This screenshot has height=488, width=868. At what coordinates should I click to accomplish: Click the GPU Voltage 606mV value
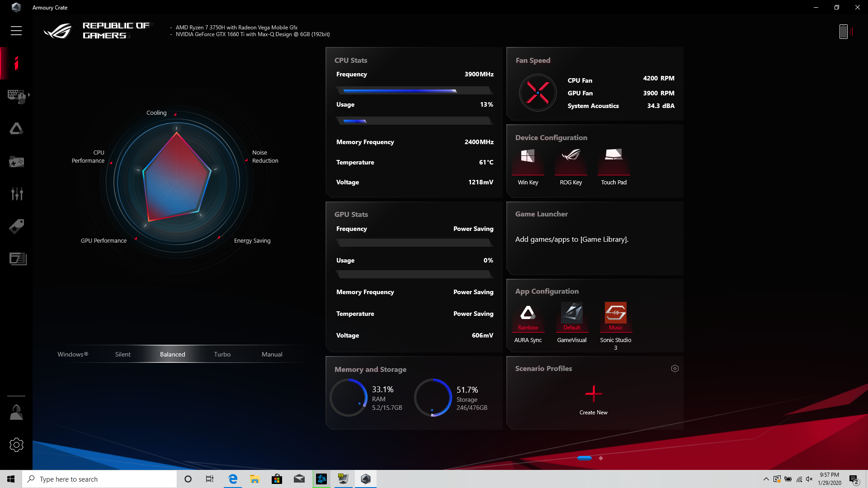tap(482, 335)
